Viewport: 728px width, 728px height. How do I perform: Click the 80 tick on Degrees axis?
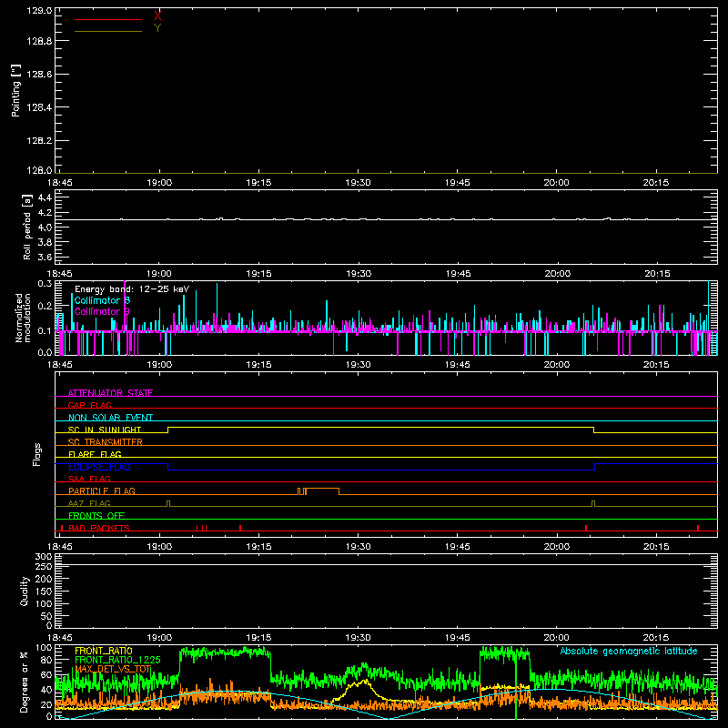[x=46, y=660]
